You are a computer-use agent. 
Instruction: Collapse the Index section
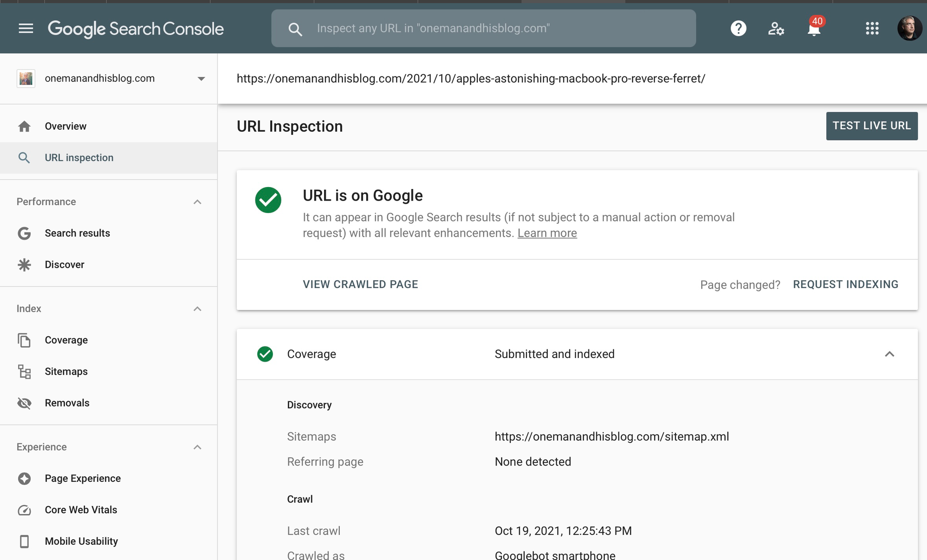[197, 309]
